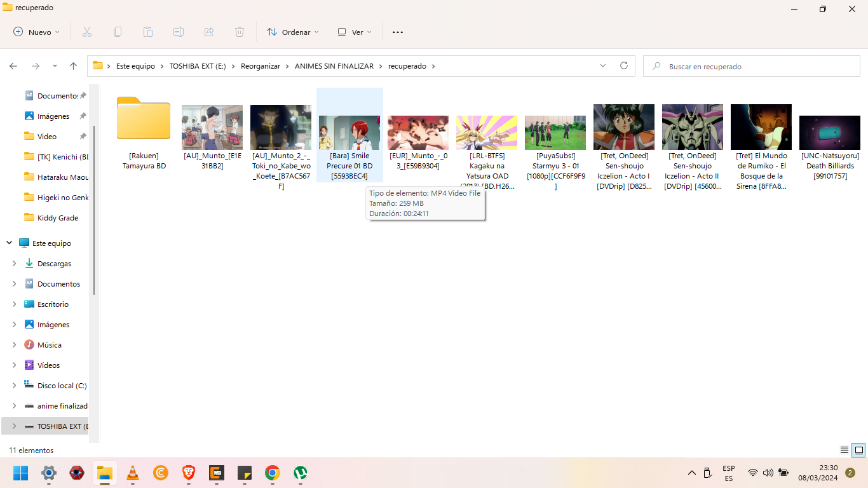Expand the Vídeos tree node

(14, 365)
